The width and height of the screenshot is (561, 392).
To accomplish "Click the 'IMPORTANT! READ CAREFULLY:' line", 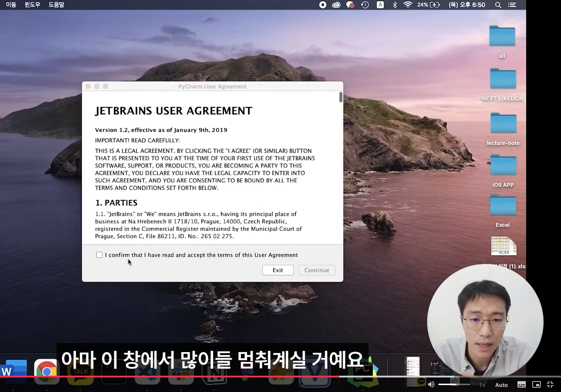I will coord(138,140).
